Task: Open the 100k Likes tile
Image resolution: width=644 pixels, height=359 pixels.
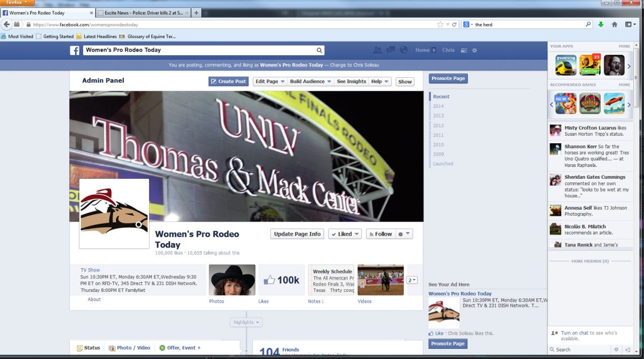Action: (282, 280)
